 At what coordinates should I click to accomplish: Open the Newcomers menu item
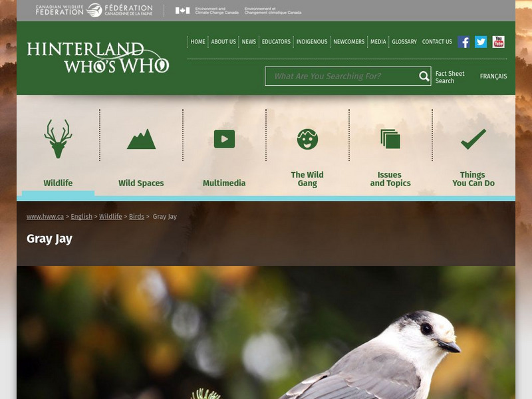[x=348, y=42]
